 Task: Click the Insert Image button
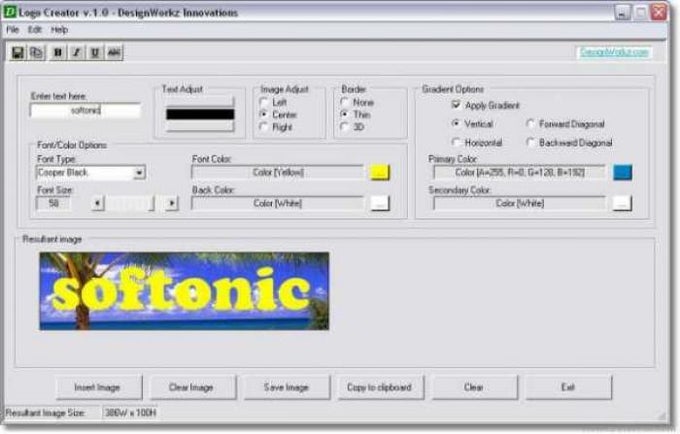pos(99,388)
